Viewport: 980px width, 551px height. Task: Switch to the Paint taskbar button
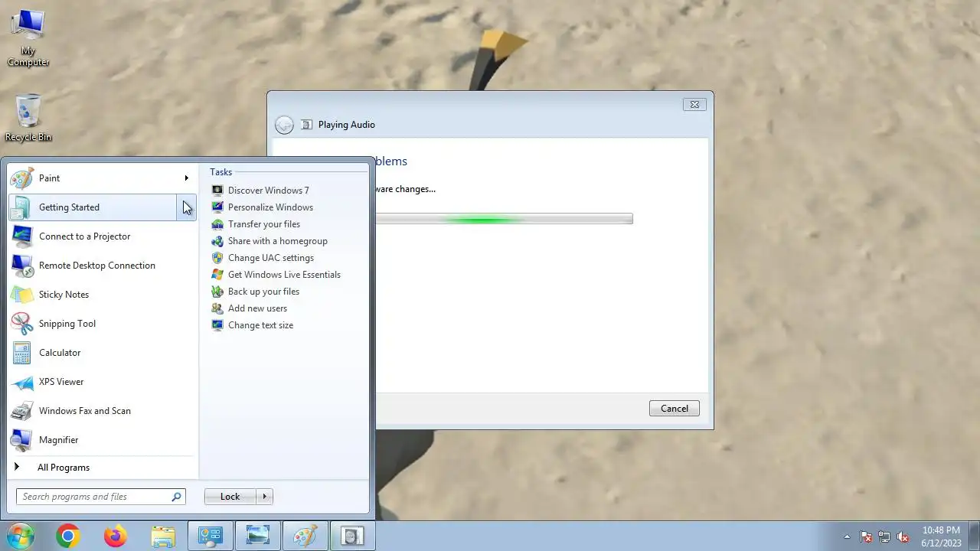coord(305,536)
